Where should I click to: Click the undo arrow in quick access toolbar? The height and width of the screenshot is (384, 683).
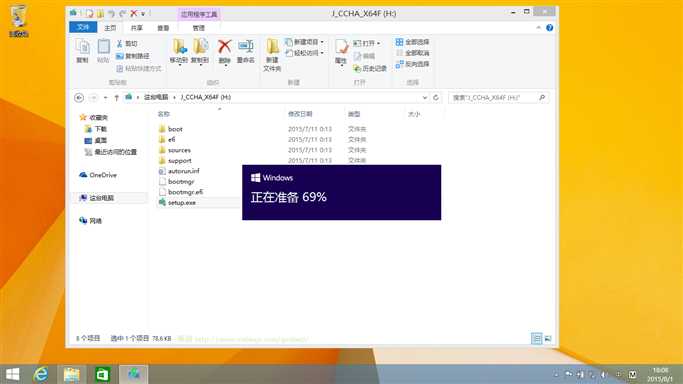point(112,13)
